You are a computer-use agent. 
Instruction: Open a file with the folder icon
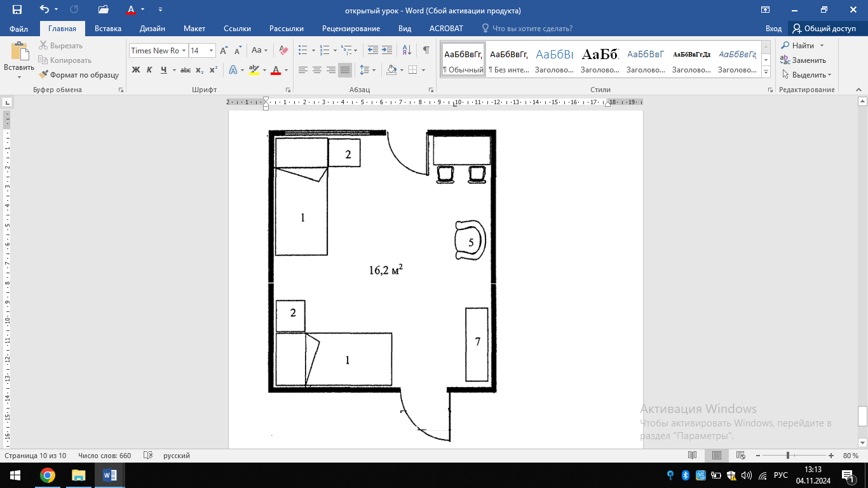tap(104, 10)
